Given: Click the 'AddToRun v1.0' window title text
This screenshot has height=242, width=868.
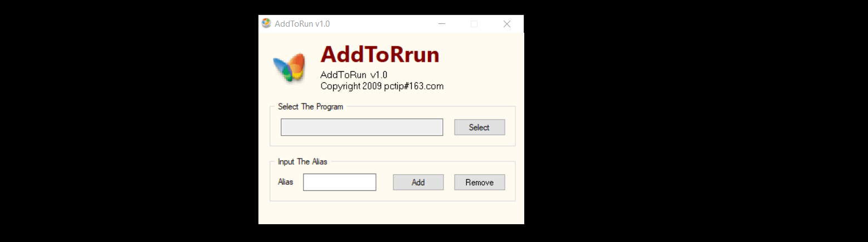Looking at the screenshot, I should pyautogui.click(x=302, y=24).
